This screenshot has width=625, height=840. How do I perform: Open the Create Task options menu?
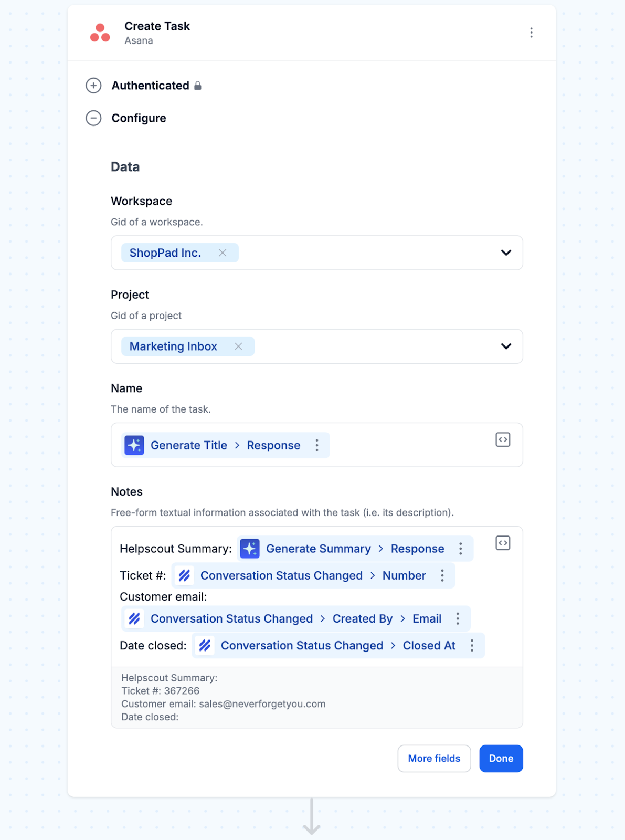531,33
